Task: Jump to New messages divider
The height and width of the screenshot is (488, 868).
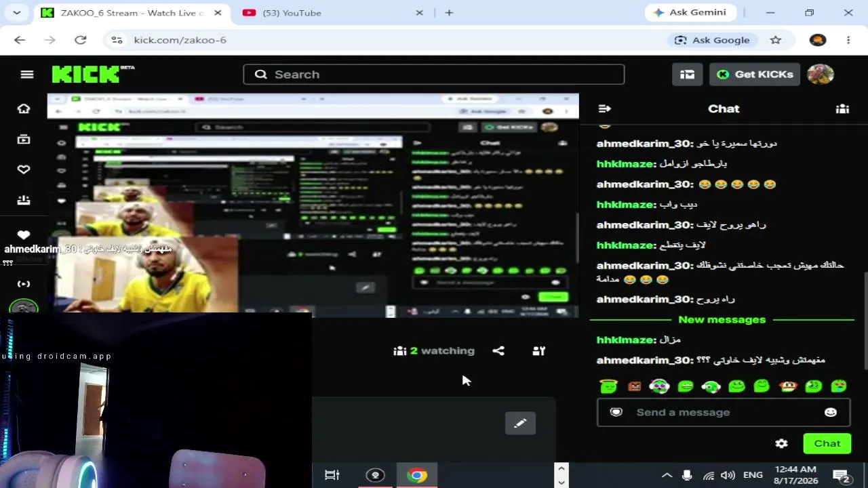Action: [x=722, y=319]
